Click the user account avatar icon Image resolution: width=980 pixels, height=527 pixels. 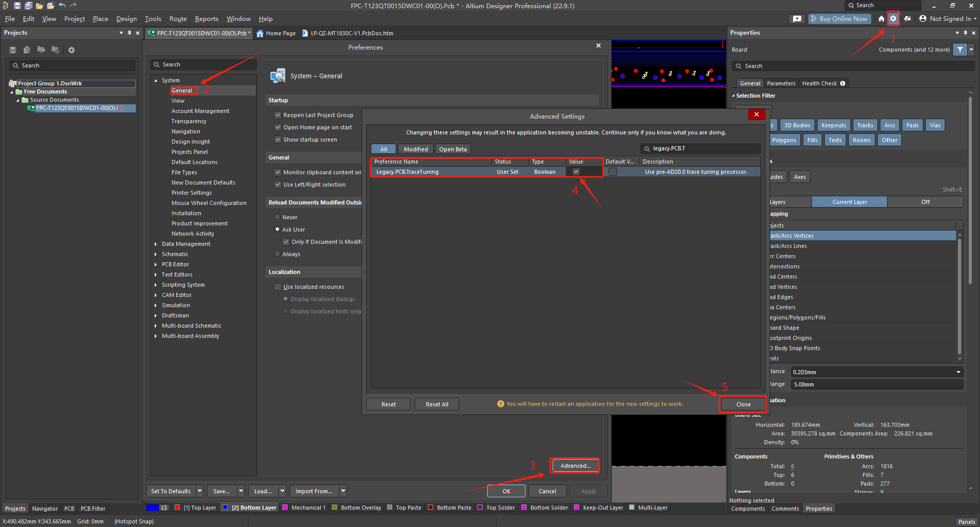(x=923, y=18)
